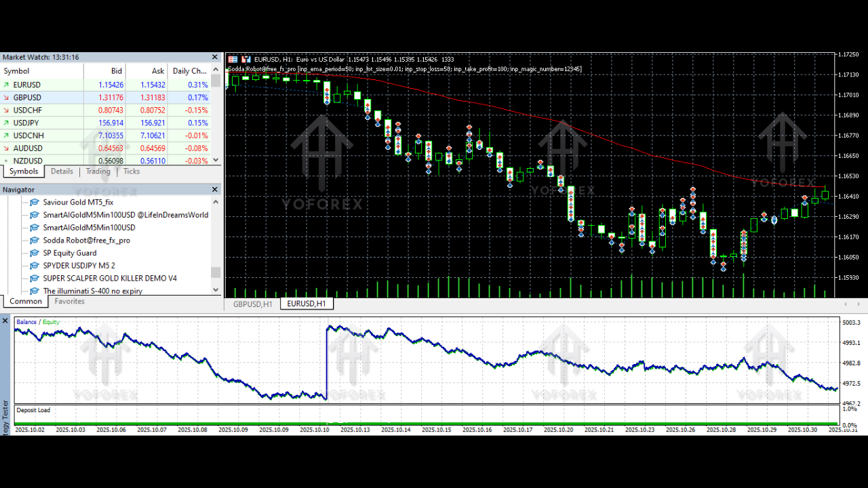
Task: Select SmartAIGoldM5Min100USD @LifeInDreamsWorld expert
Action: point(125,215)
